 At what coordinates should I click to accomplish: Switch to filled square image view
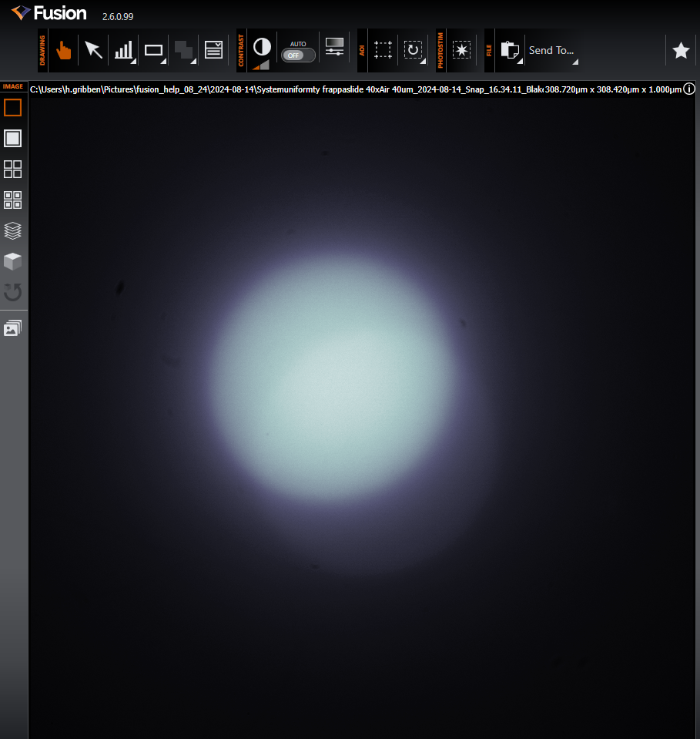pos(13,139)
